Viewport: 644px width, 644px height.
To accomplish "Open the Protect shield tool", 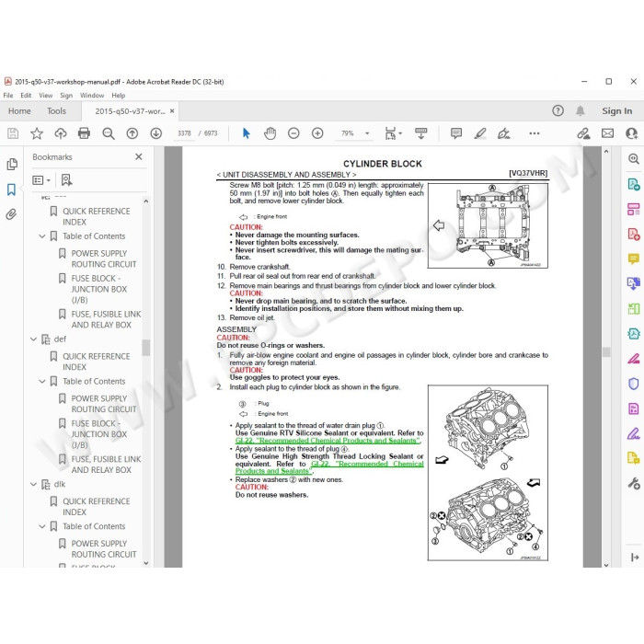I will [x=633, y=384].
